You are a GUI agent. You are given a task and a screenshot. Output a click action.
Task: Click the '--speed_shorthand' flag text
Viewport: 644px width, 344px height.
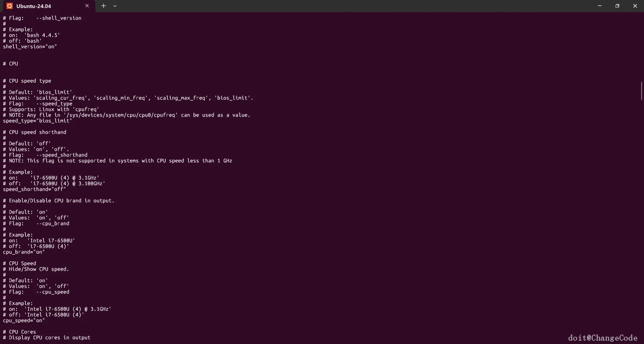click(62, 155)
